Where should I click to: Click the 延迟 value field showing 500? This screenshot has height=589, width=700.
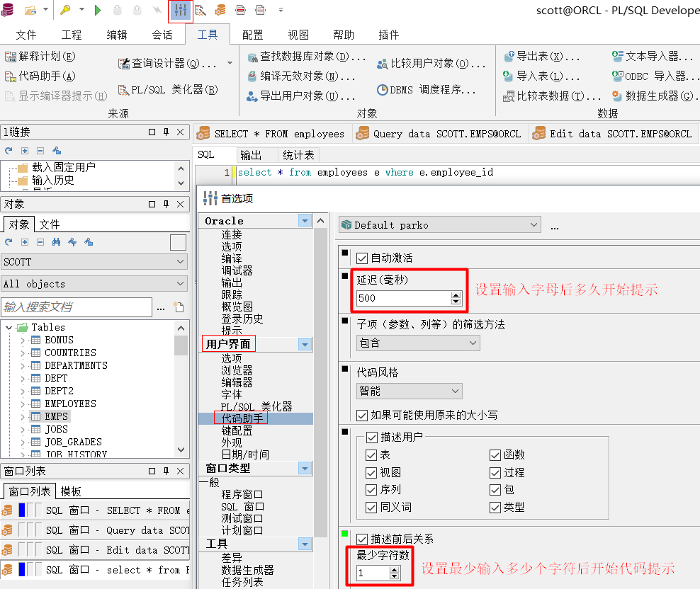coord(404,299)
